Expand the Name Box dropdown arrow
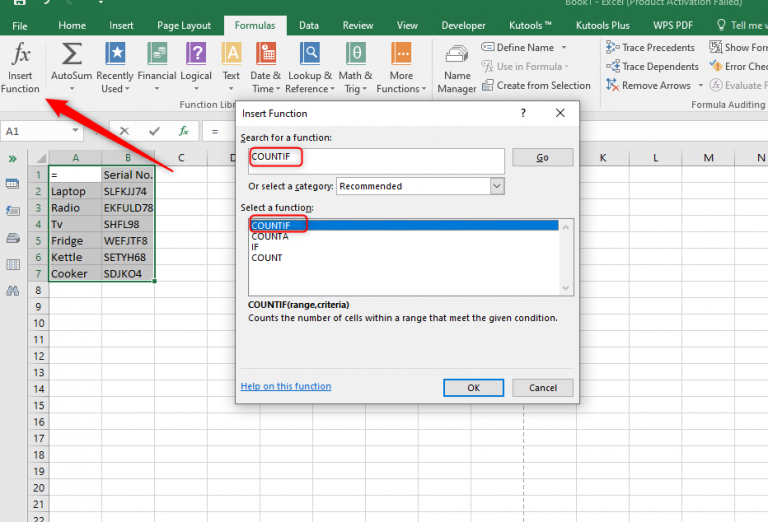Viewport: 768px width, 522px height. point(76,131)
